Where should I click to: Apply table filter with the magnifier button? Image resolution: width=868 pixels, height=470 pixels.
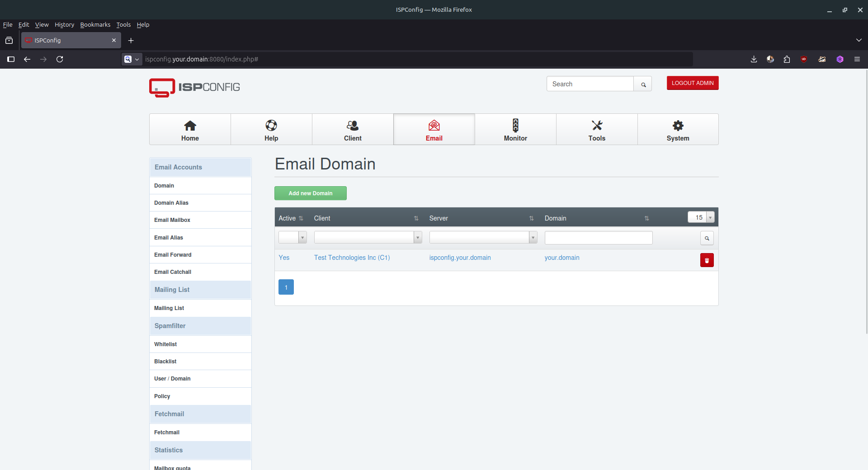coord(707,238)
